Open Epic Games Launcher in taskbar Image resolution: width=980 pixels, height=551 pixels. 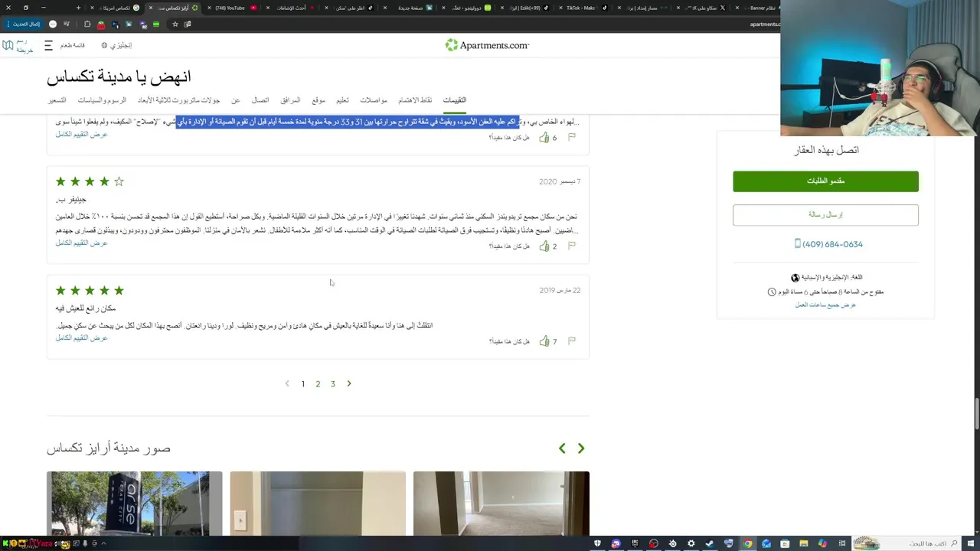click(635, 543)
